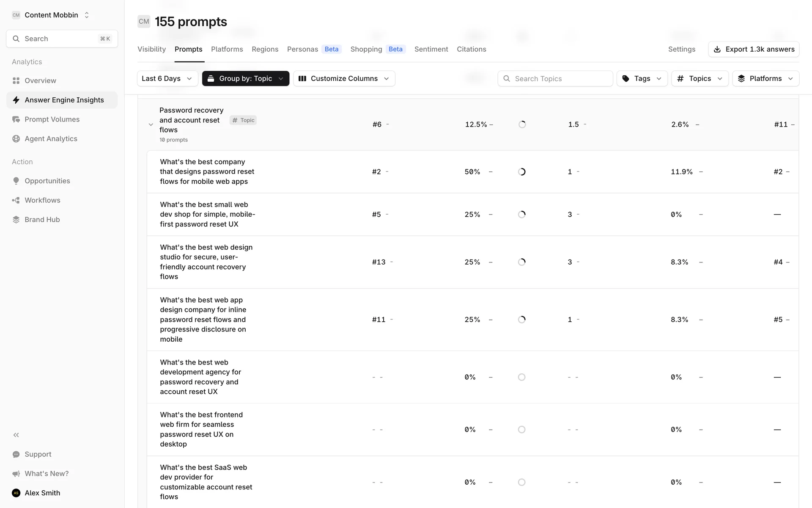
Task: Click the 50% visibility progress ring
Action: pos(522,172)
